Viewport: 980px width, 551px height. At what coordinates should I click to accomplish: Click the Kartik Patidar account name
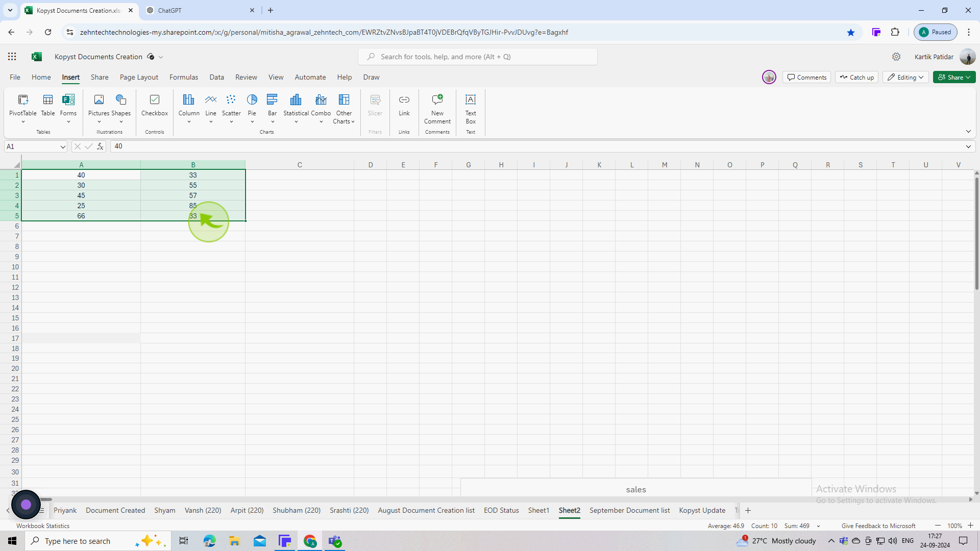934,57
